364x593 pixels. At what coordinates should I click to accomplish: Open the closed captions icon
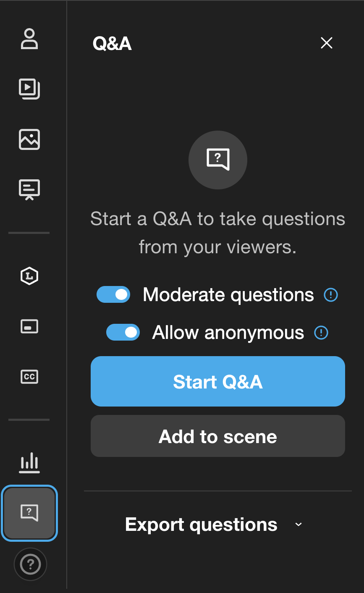[x=29, y=376]
